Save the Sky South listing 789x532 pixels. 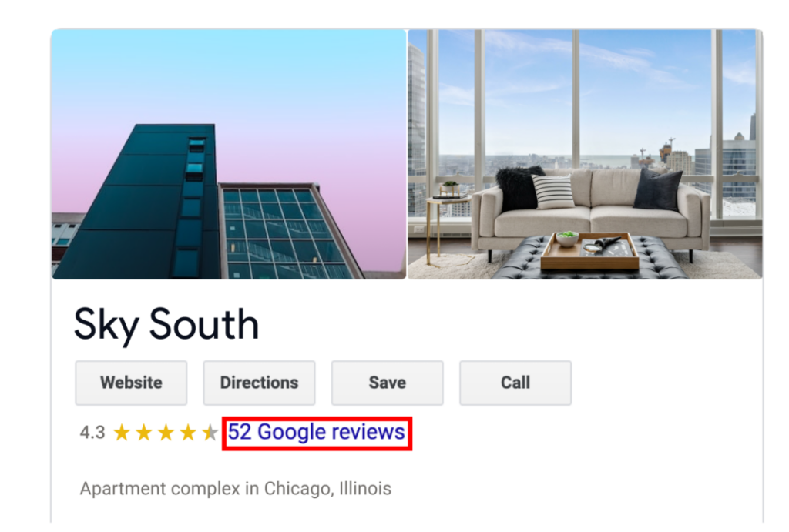pyautogui.click(x=388, y=383)
